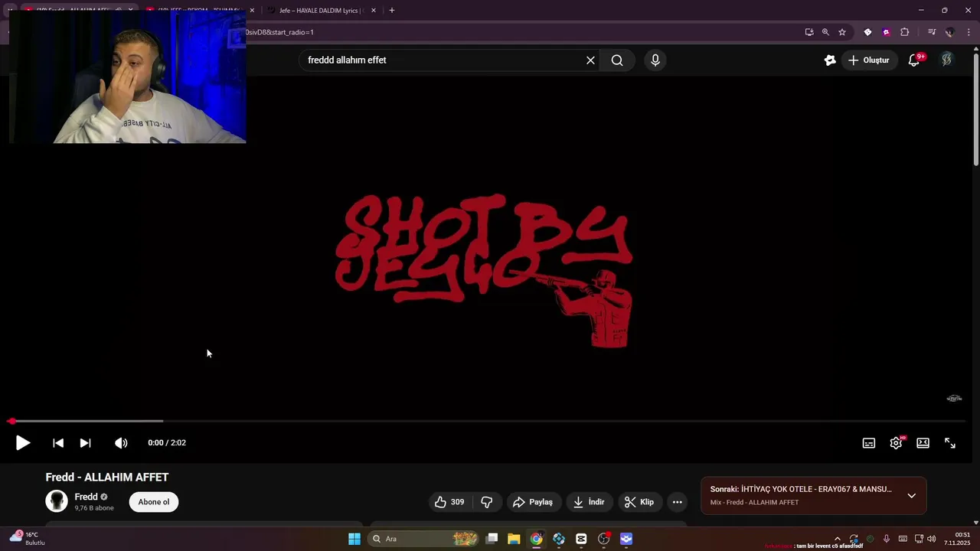
Task: Skip to the next video
Action: click(85, 442)
